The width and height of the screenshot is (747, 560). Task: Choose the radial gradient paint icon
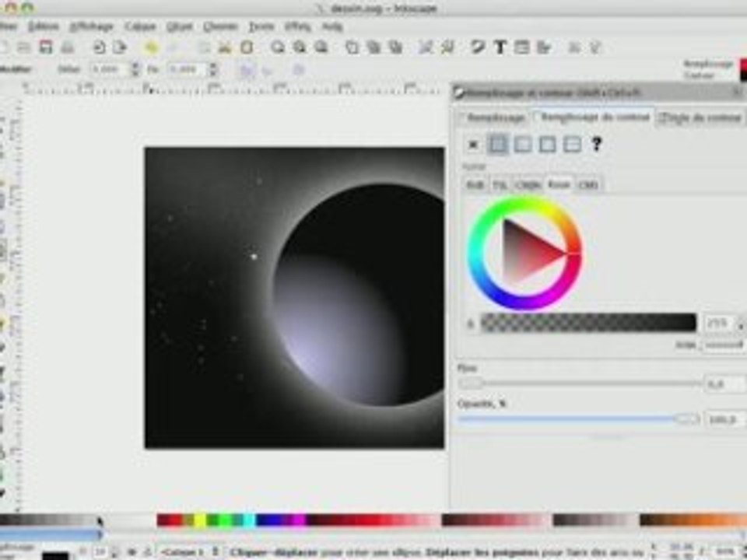coord(548,144)
